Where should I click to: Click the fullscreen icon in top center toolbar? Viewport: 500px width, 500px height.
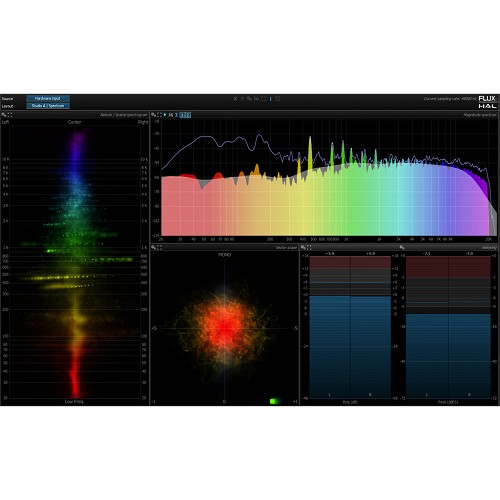point(264,99)
